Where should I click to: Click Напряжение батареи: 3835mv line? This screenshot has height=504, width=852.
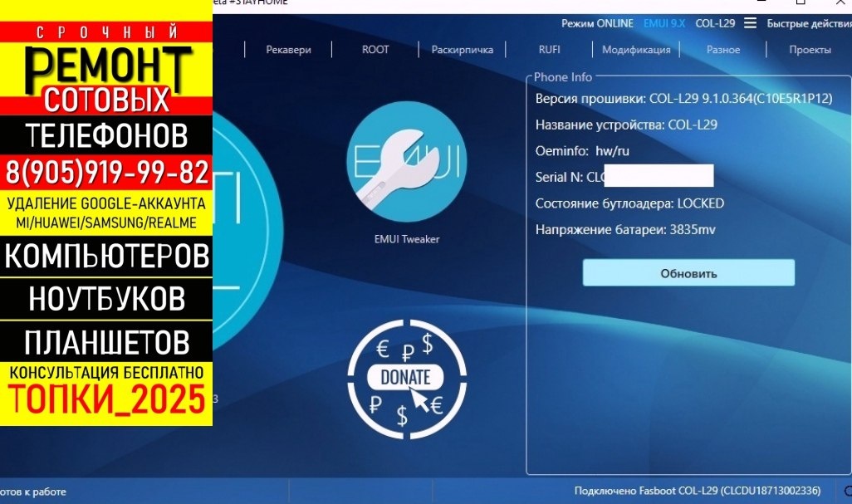[x=625, y=229]
